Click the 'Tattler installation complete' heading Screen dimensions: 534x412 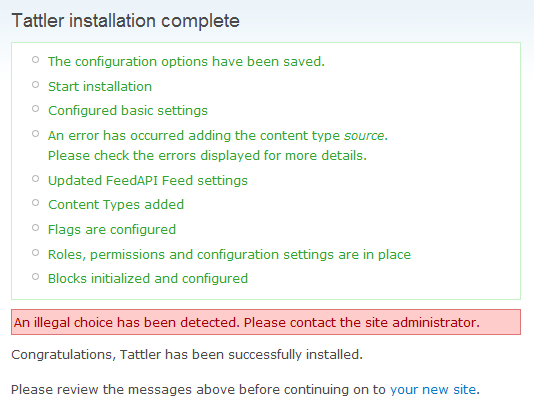click(x=125, y=21)
